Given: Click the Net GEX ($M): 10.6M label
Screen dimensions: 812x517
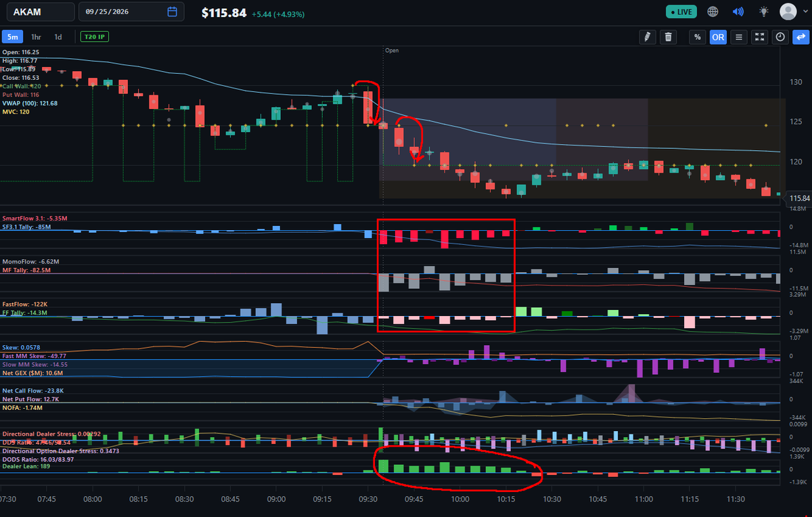Looking at the screenshot, I should pyautogui.click(x=32, y=373).
